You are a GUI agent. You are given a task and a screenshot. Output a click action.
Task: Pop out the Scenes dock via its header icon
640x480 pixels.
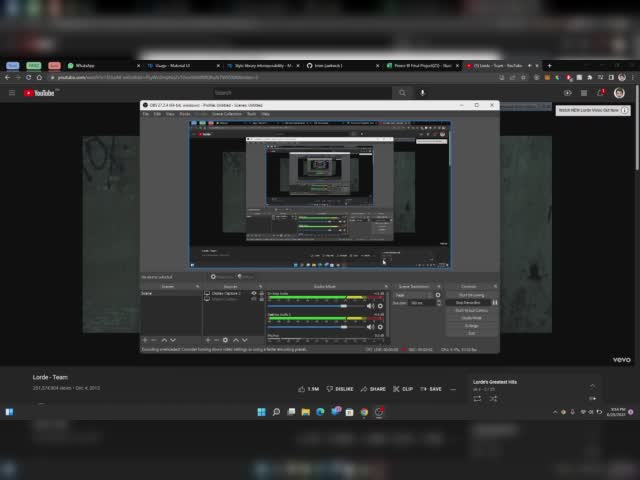coord(198,287)
